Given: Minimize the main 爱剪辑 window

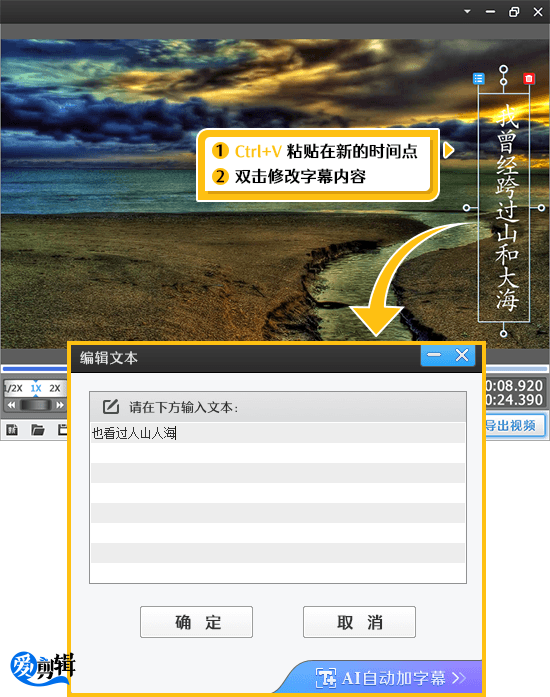Looking at the screenshot, I should (x=490, y=12).
